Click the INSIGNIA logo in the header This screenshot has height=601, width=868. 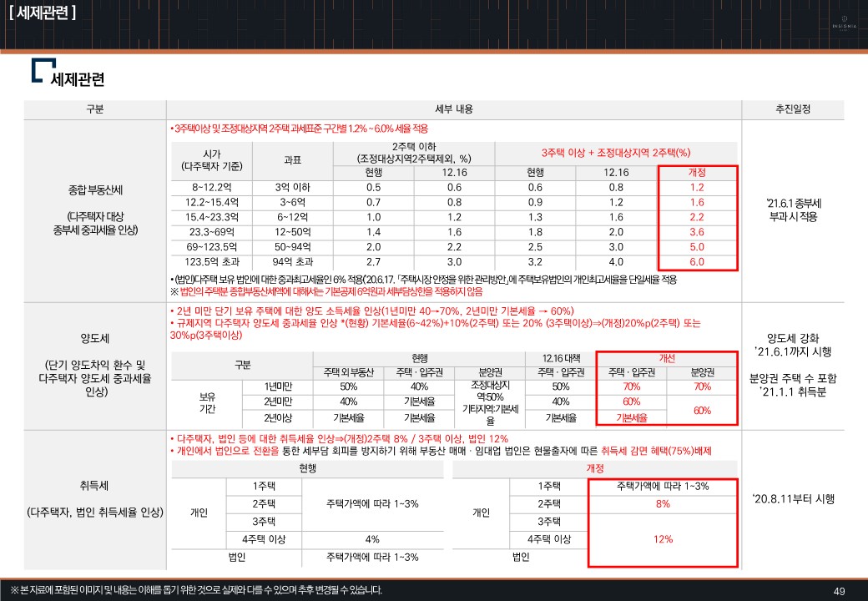pyautogui.click(x=844, y=22)
